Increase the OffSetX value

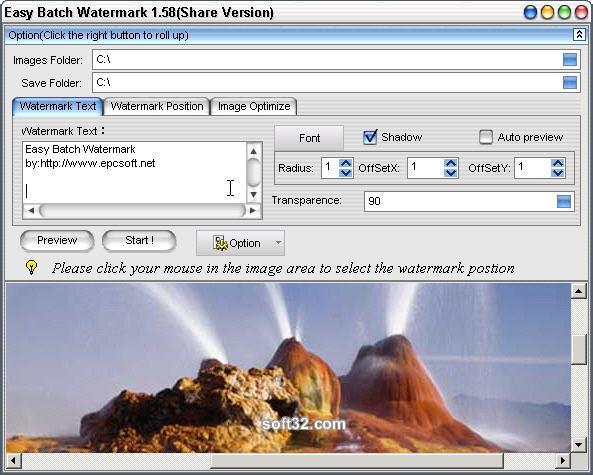tap(450, 163)
